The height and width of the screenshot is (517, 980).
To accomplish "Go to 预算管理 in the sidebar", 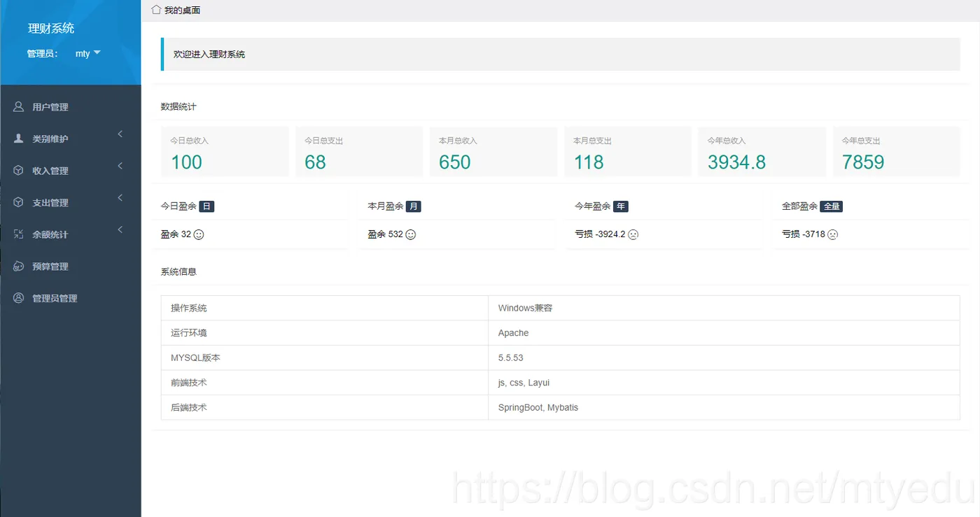I will [71, 266].
